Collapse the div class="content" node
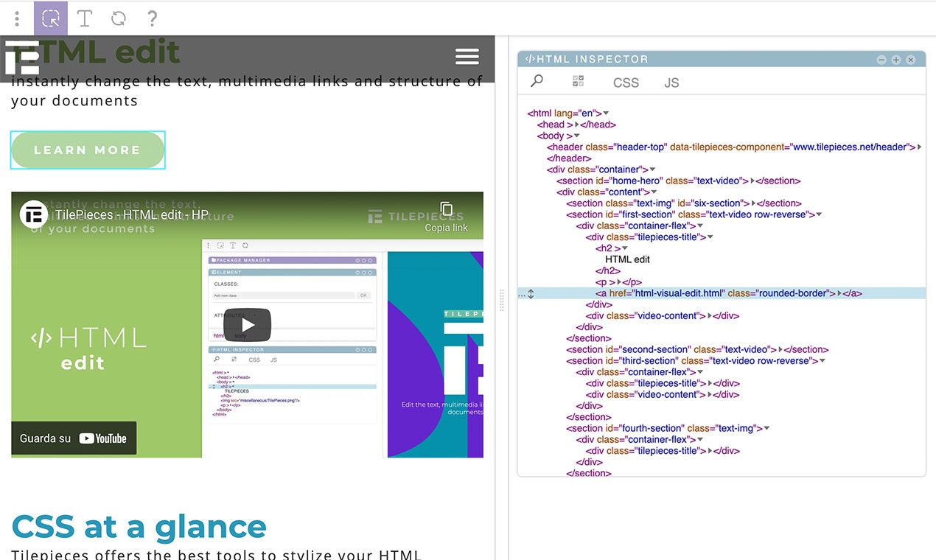936x560 pixels. [x=653, y=192]
